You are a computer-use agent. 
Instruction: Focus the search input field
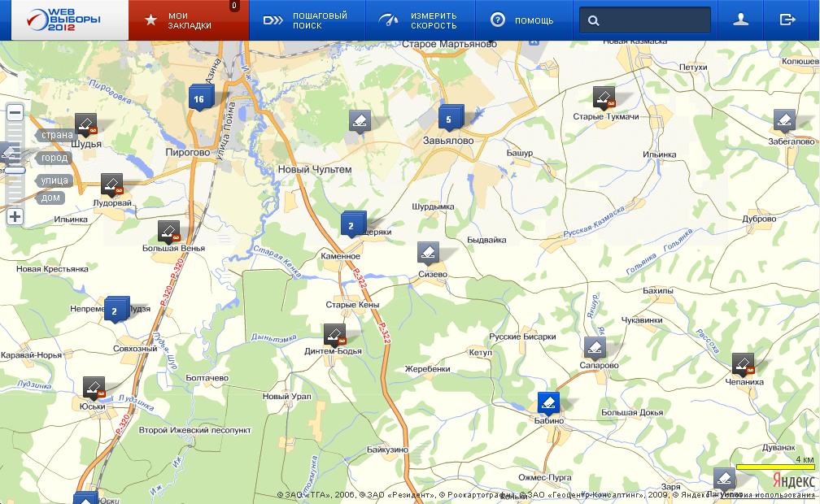coord(645,20)
